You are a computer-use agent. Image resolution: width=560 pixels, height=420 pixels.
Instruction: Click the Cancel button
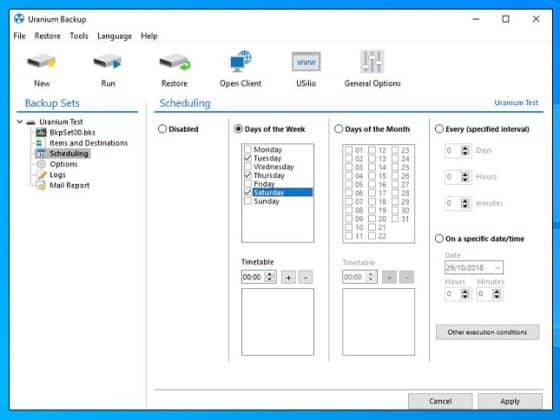[x=440, y=401]
